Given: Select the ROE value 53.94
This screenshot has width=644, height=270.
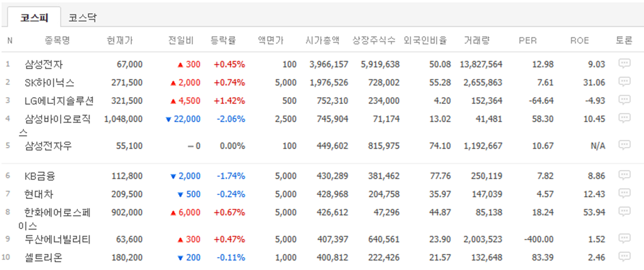Looking at the screenshot, I should [595, 213].
